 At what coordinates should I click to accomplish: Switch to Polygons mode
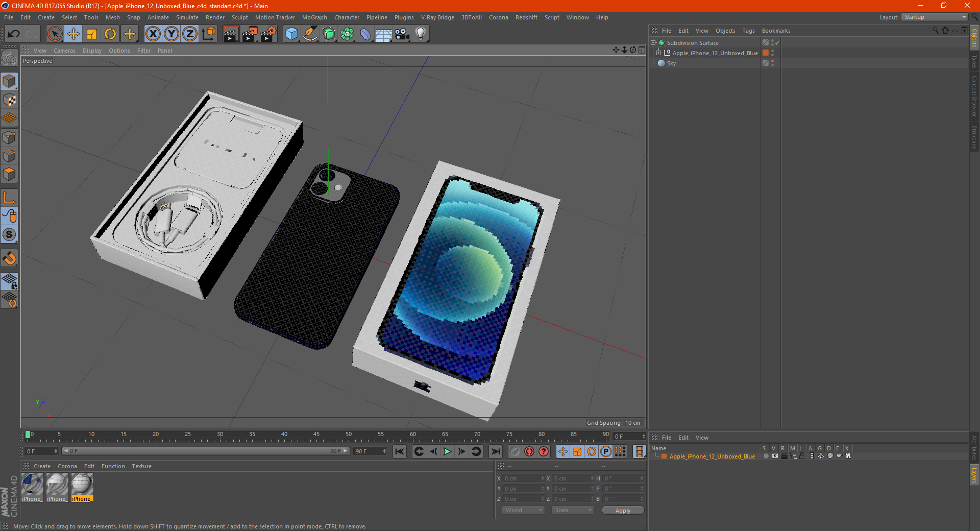coord(10,174)
